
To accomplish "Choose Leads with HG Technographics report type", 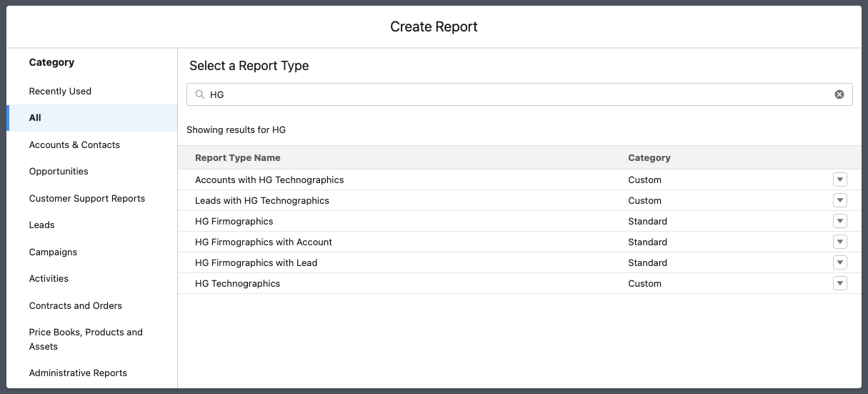I will coord(261,201).
